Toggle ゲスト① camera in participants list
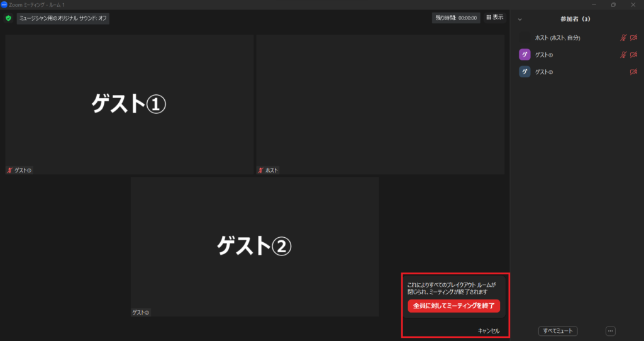 pyautogui.click(x=633, y=55)
